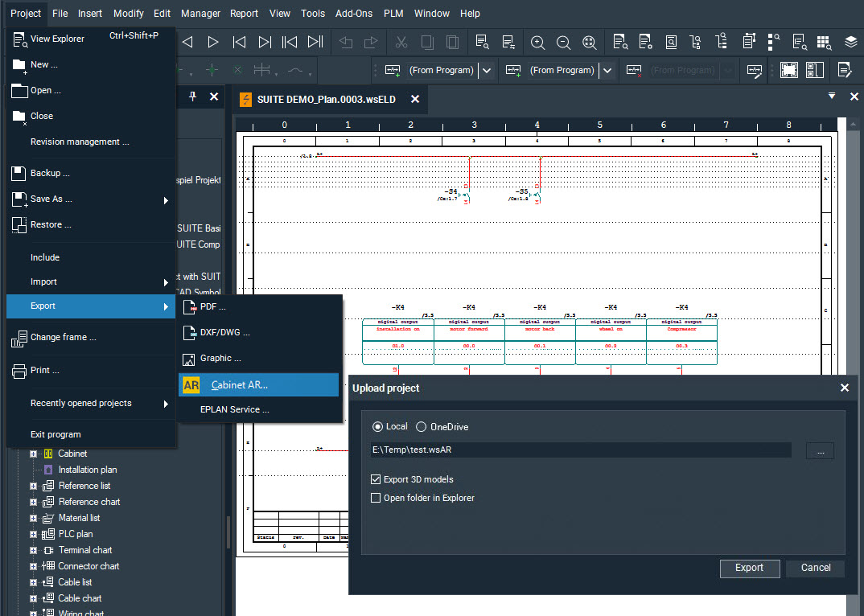The height and width of the screenshot is (616, 864).
Task: Click the Change frame icon
Action: (x=19, y=339)
